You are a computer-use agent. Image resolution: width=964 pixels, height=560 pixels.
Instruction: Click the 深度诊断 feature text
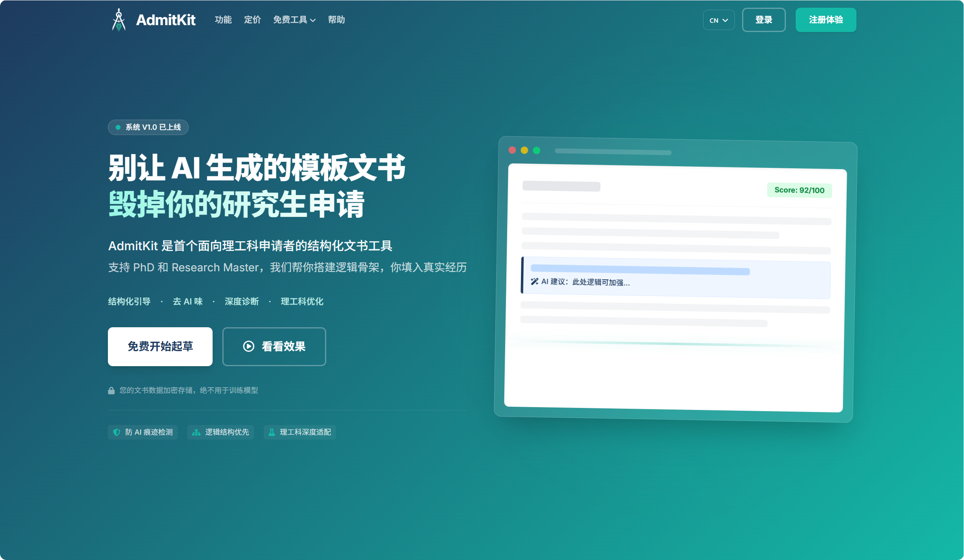(x=242, y=302)
